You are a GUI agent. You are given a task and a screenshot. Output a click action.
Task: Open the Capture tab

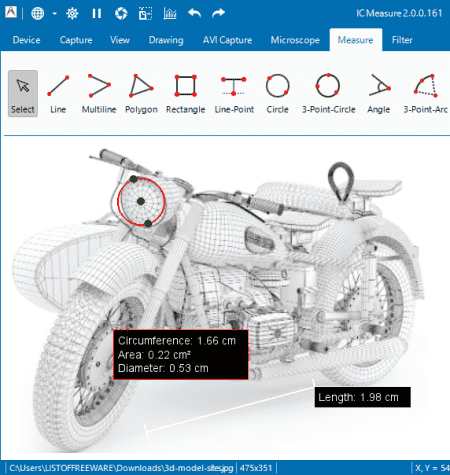point(76,40)
